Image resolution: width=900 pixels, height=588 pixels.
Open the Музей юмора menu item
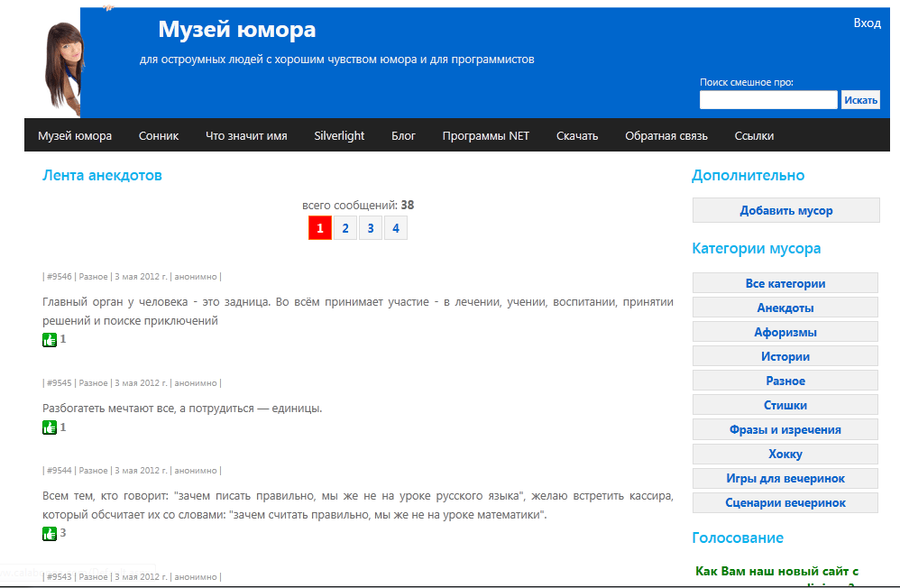coord(75,136)
